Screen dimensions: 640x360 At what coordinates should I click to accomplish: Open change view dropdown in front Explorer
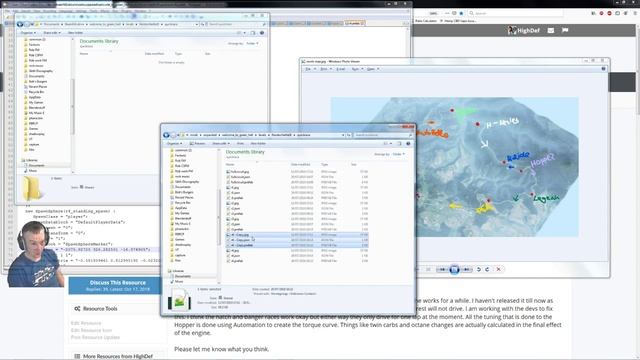tap(391, 144)
